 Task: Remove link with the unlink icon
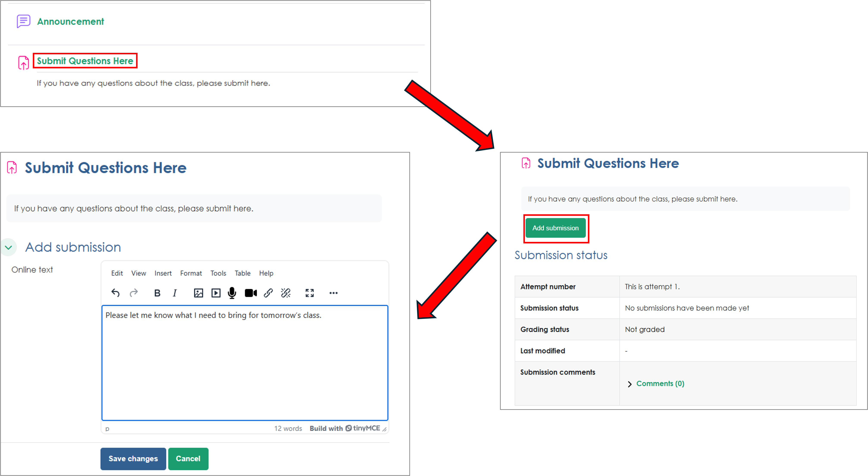click(286, 293)
